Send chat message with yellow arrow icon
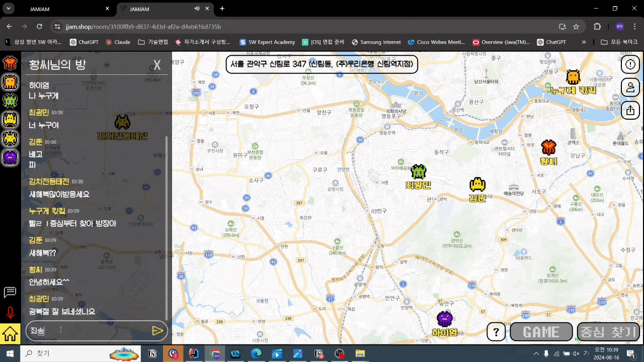The height and width of the screenshot is (362, 644). [157, 330]
